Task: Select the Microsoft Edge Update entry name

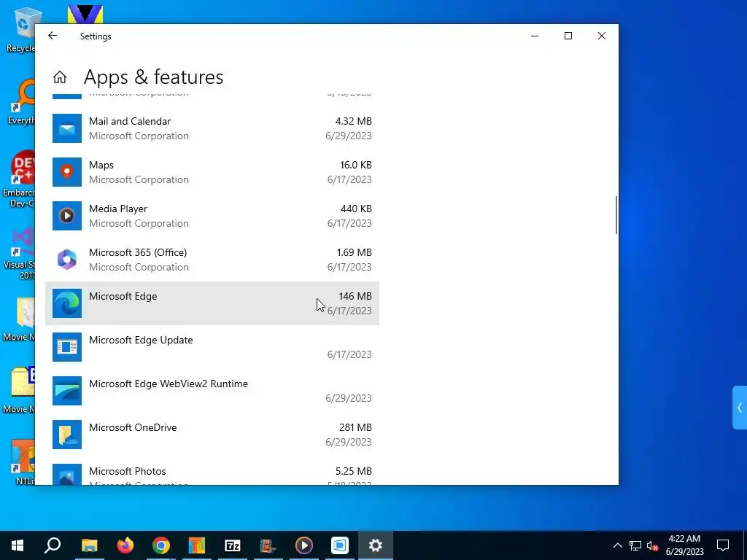Action: click(141, 340)
